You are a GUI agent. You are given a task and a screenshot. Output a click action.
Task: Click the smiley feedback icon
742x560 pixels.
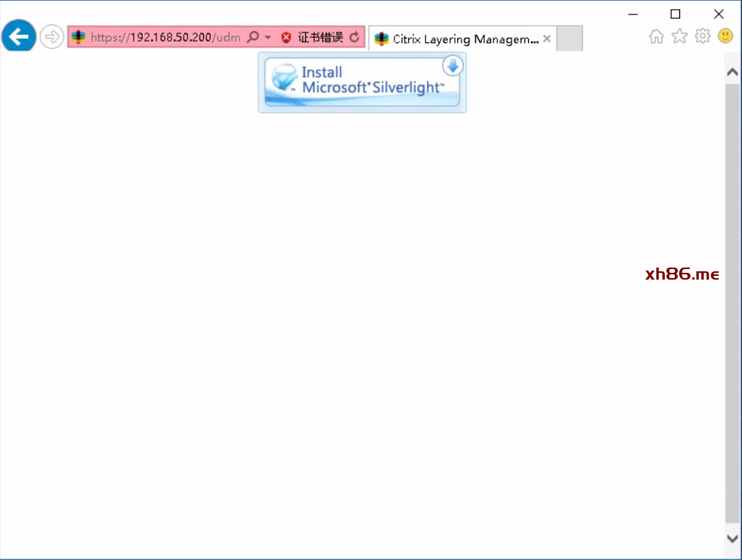(x=725, y=36)
